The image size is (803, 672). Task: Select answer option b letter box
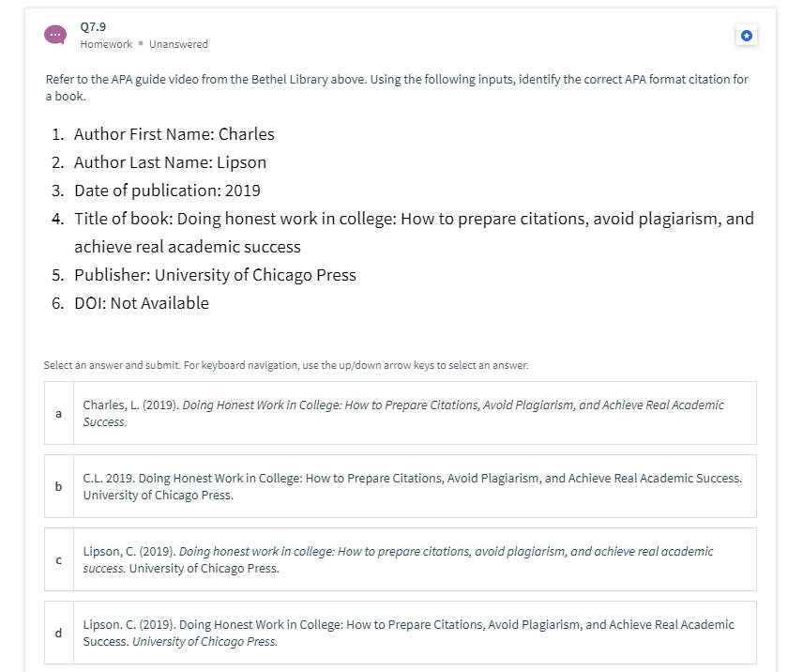click(x=59, y=486)
